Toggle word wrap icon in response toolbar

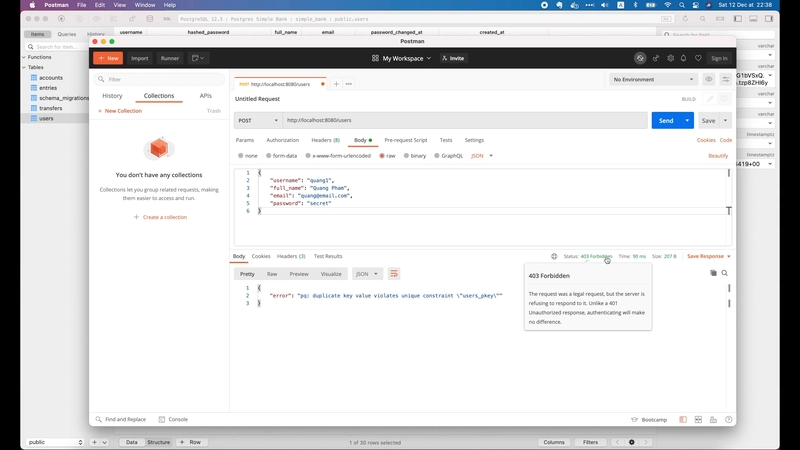[394, 273]
